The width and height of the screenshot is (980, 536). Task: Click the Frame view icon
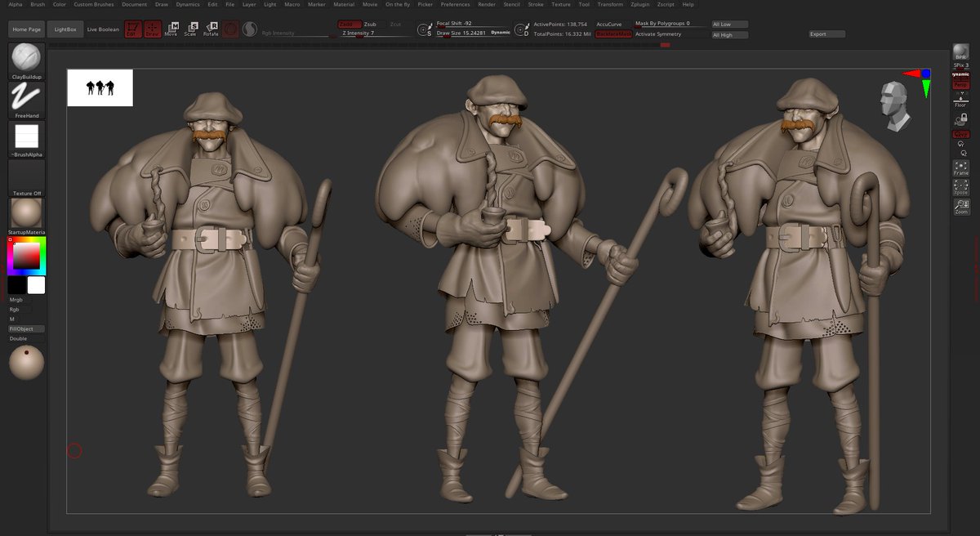961,168
